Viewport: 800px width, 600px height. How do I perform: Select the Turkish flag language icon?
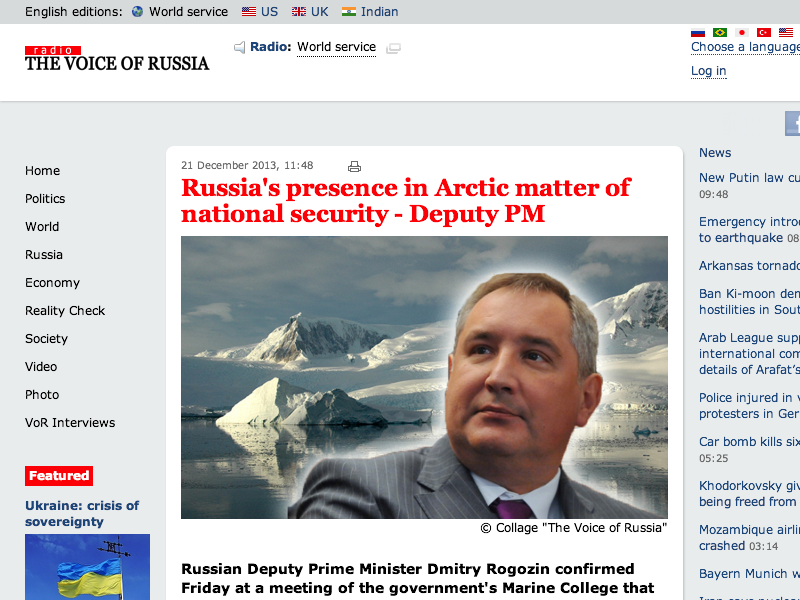[x=764, y=33]
